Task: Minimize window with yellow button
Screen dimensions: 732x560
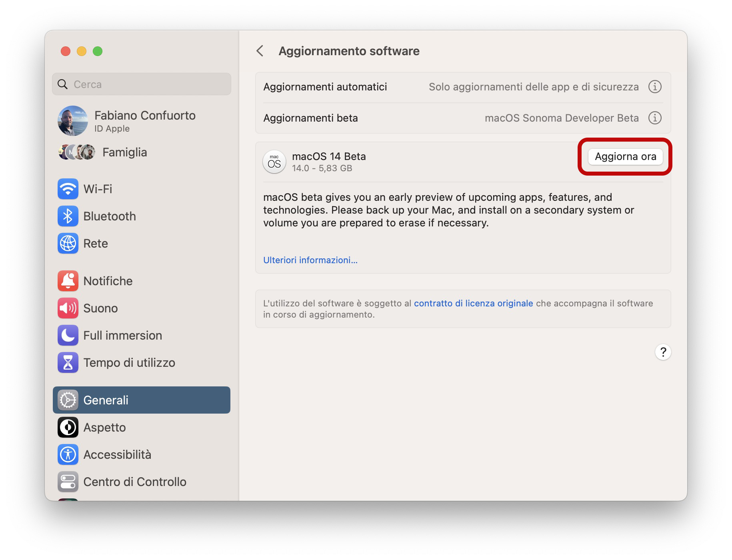Action: pos(82,51)
